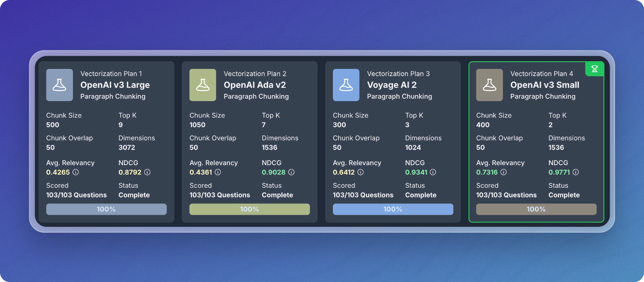The image size is (644, 282).
Task: Click the Avg. Relevancy score 0.4361
Action: tap(201, 172)
